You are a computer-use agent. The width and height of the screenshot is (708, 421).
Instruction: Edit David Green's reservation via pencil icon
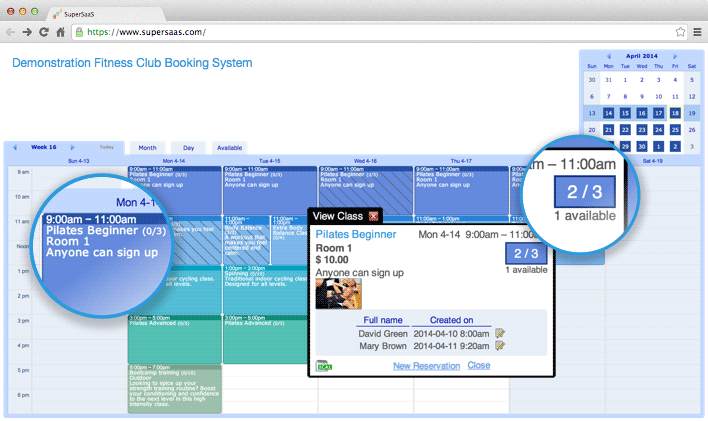[499, 332]
